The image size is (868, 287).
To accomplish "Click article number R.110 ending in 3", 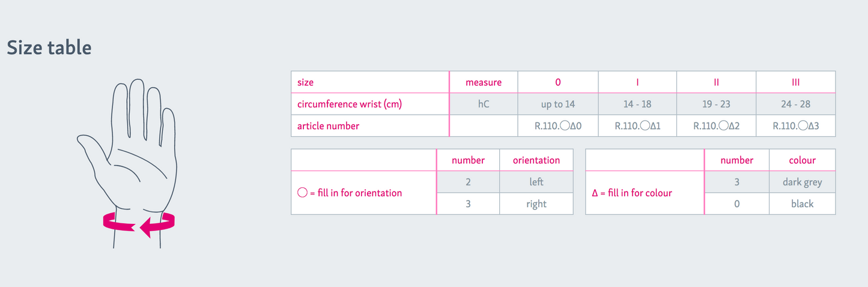I will point(795,125).
